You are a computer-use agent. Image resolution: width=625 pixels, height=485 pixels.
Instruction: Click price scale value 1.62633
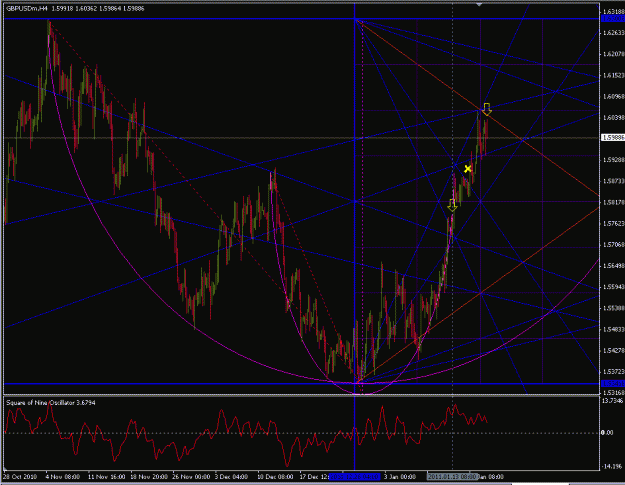[x=614, y=33]
